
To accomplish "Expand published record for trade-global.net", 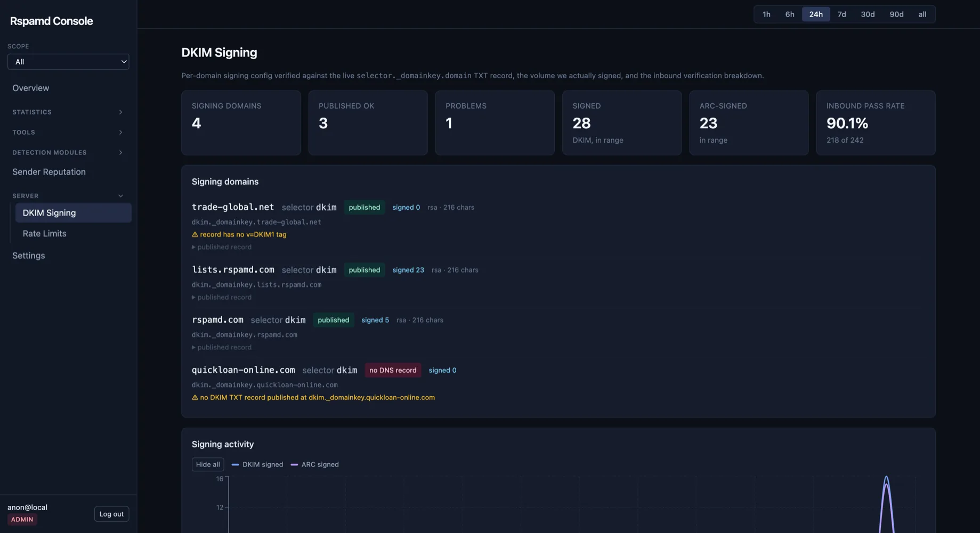I will (x=222, y=247).
